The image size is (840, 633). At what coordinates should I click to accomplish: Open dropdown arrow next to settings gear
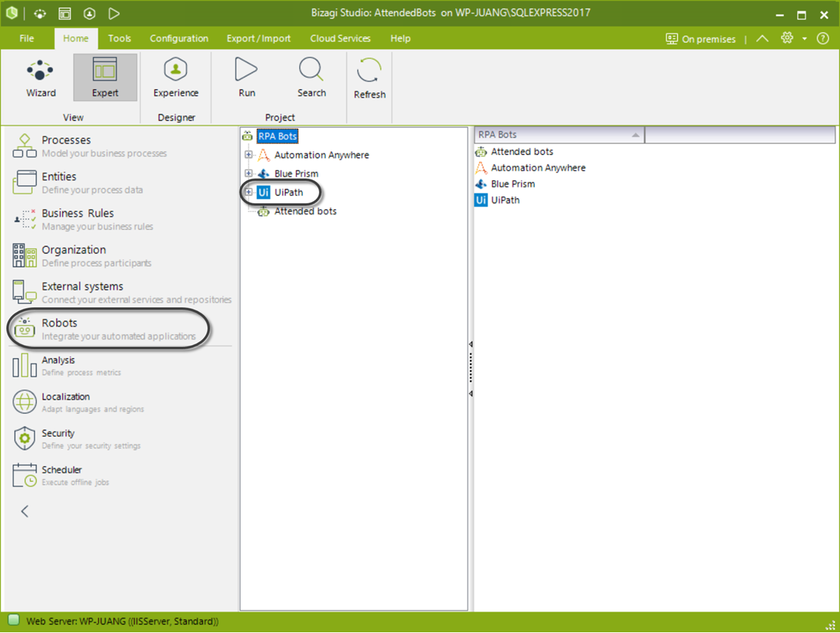[805, 38]
